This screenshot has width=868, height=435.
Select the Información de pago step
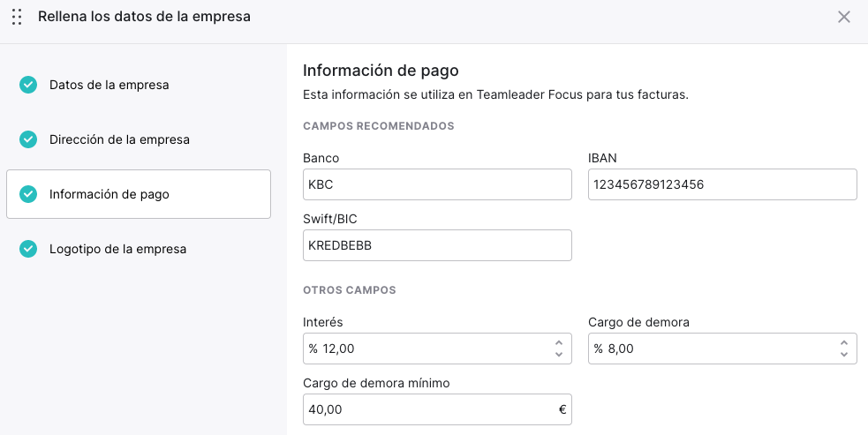(x=139, y=194)
